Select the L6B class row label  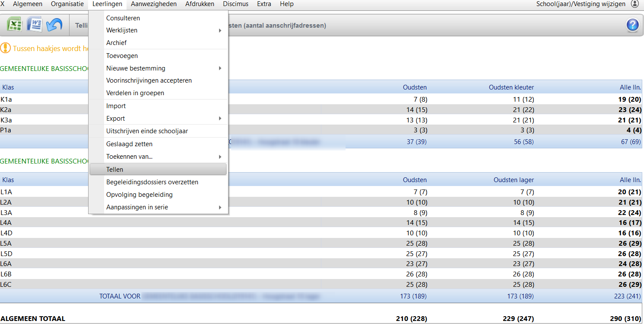pos(6,274)
